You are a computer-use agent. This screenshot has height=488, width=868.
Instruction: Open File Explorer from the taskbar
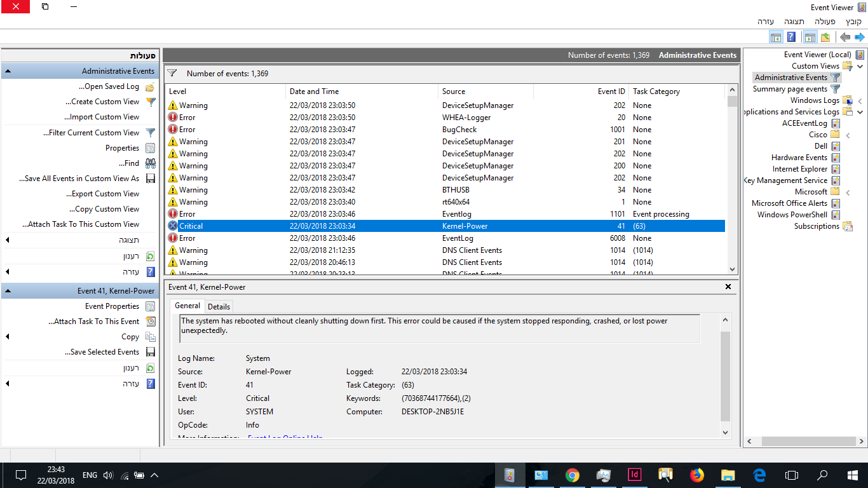[x=728, y=475]
